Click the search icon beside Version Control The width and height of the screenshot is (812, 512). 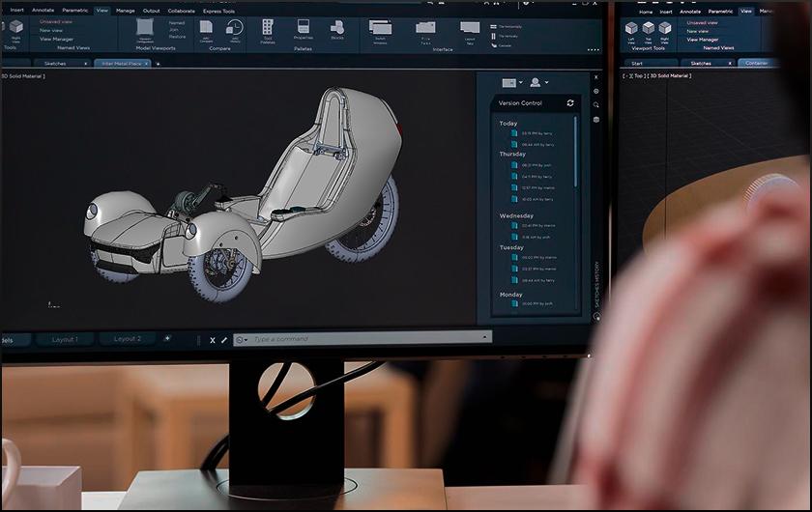pyautogui.click(x=596, y=104)
